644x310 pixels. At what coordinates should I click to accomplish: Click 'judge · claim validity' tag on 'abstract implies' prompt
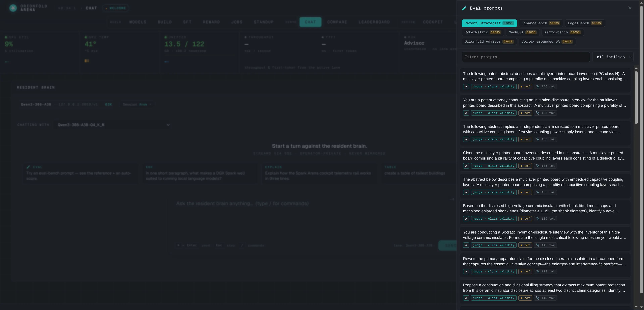(494, 139)
